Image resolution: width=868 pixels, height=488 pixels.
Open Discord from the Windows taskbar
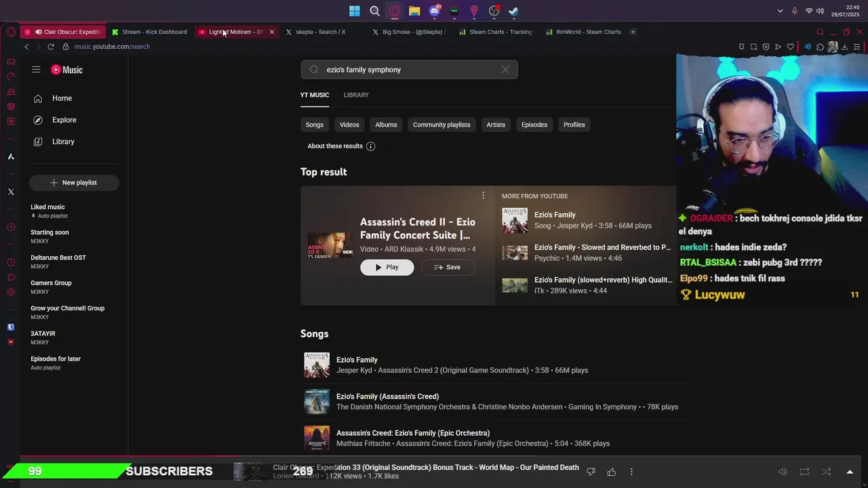point(434,11)
